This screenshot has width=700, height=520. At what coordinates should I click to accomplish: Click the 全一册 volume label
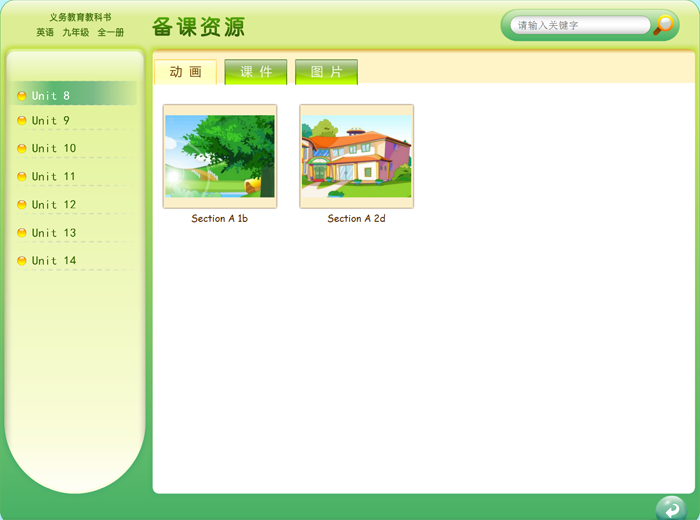pos(110,32)
